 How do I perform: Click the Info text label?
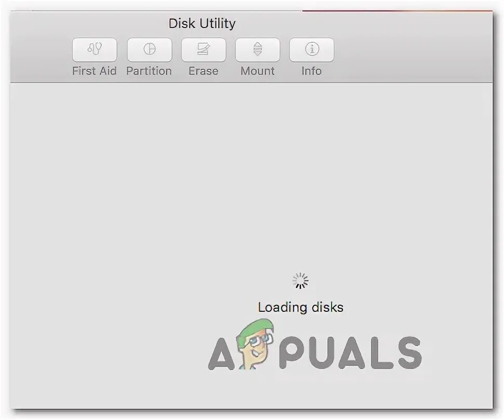tap(311, 71)
